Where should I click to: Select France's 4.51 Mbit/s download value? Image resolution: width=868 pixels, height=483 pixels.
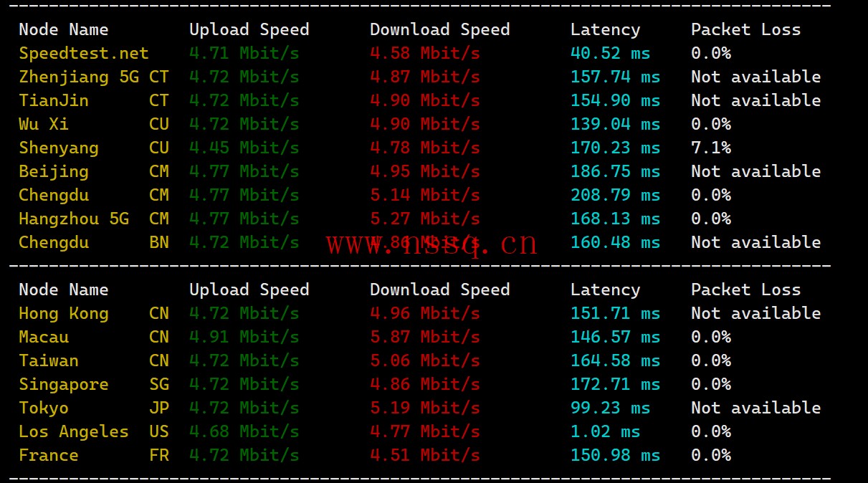[x=425, y=455]
